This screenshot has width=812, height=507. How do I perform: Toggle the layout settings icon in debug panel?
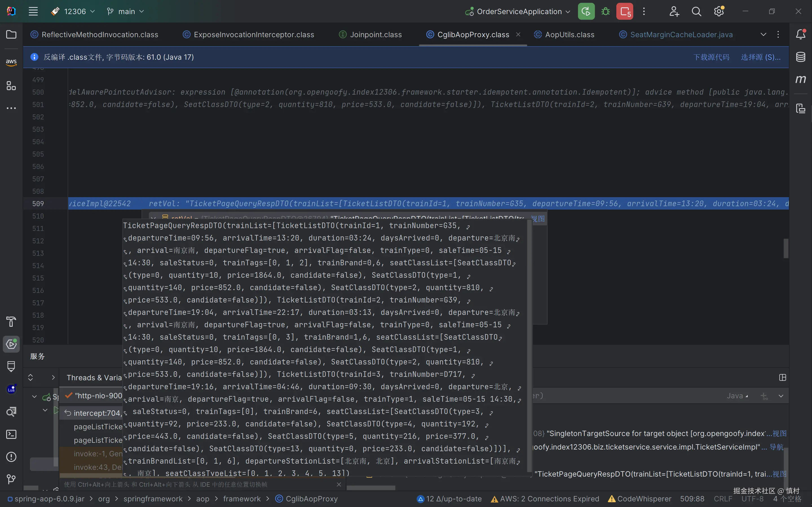pyautogui.click(x=782, y=377)
